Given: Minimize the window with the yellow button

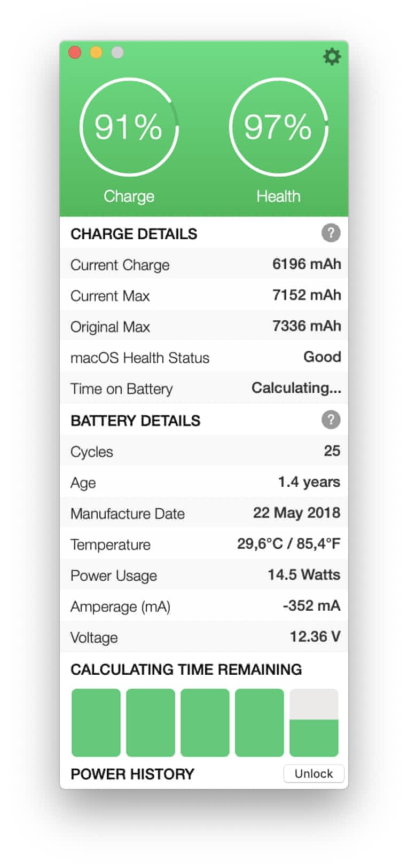Looking at the screenshot, I should [96, 52].
